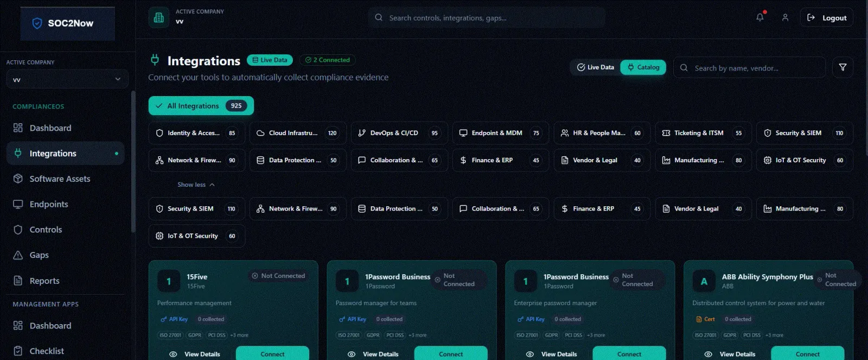This screenshot has height=360, width=868.
Task: Filter by HR & People Management category
Action: [602, 133]
